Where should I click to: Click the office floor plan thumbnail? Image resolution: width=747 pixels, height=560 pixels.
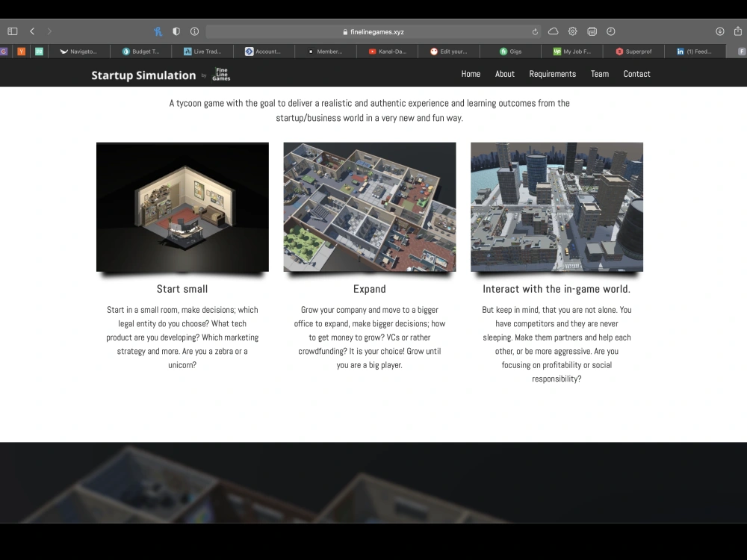pos(370,207)
